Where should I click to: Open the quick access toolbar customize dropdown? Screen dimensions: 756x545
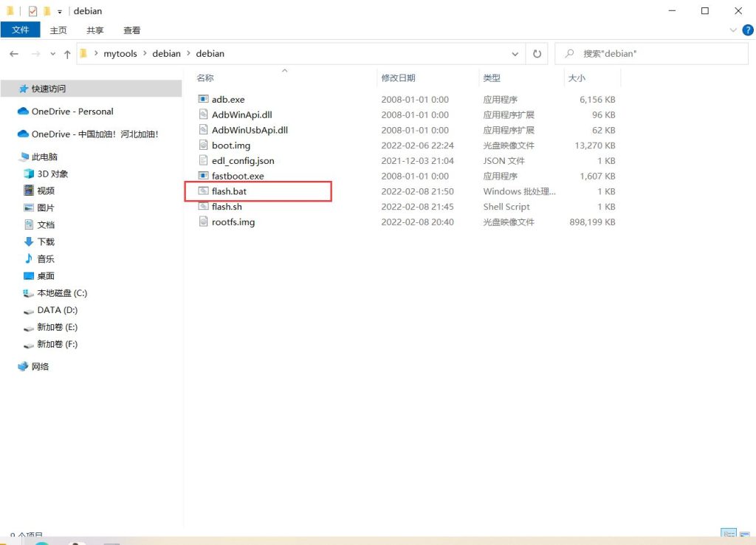click(60, 12)
